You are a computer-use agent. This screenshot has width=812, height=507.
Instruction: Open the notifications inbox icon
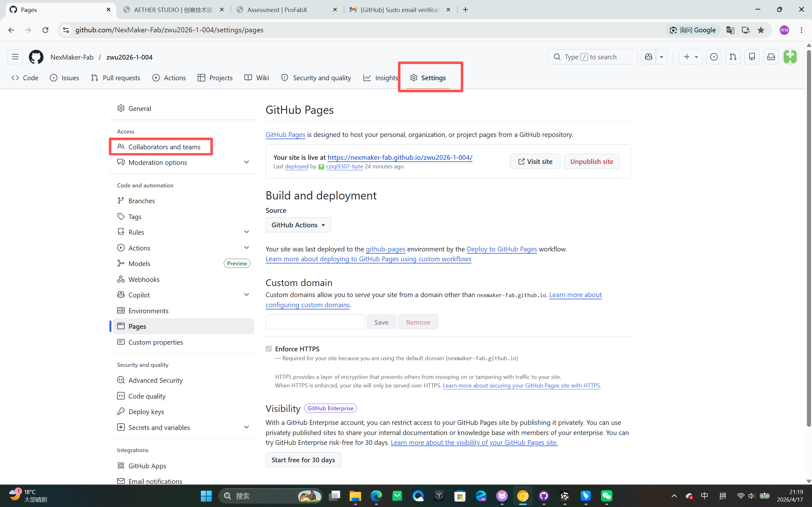tap(771, 57)
